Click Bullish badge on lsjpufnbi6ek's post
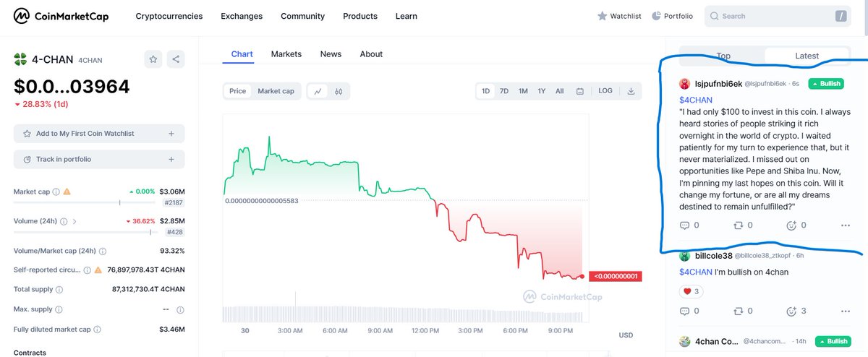This screenshot has height=357, width=868. click(x=826, y=84)
